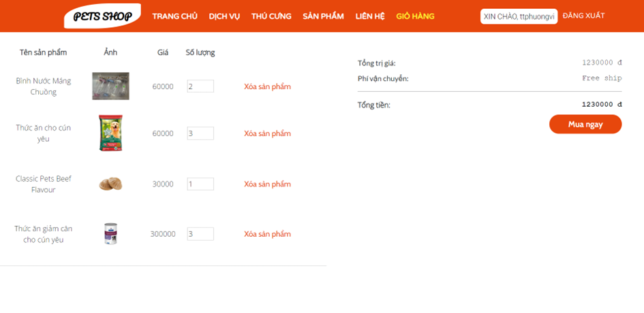
Task: Click product name Classic Pets Beef Flavour
Action: tap(44, 184)
